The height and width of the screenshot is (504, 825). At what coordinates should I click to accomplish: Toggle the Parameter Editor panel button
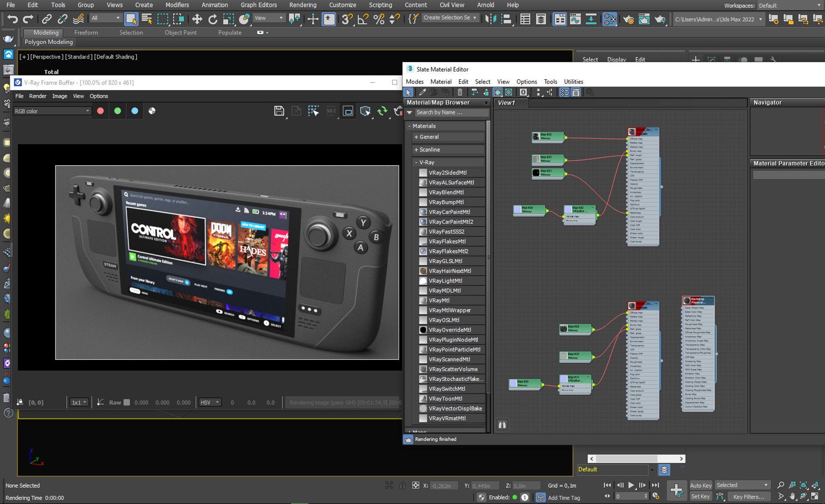[x=576, y=92]
